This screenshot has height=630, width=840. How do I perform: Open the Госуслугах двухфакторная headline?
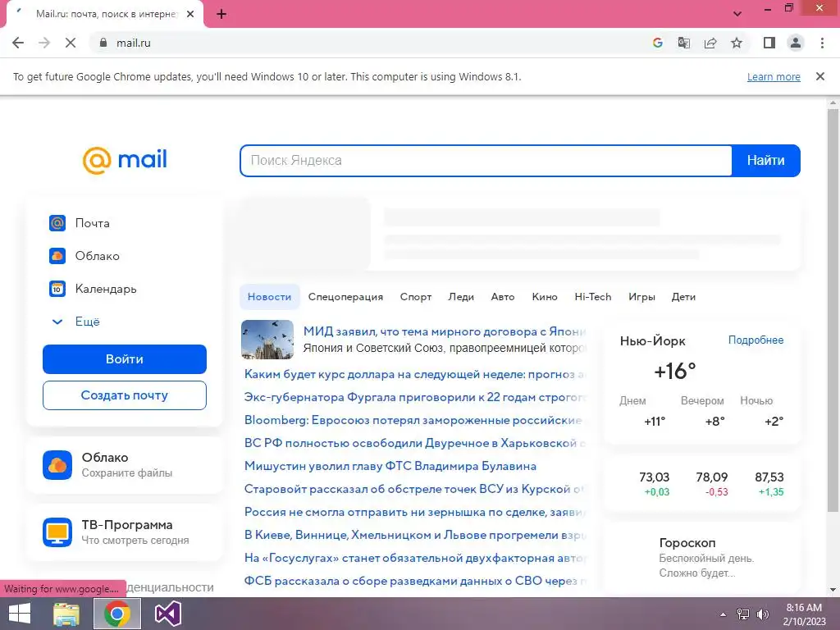415,558
